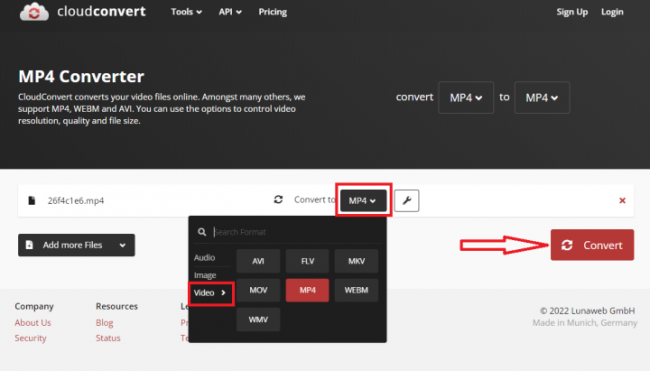Choose MOV format
The width and height of the screenshot is (650, 371).
pos(258,290)
